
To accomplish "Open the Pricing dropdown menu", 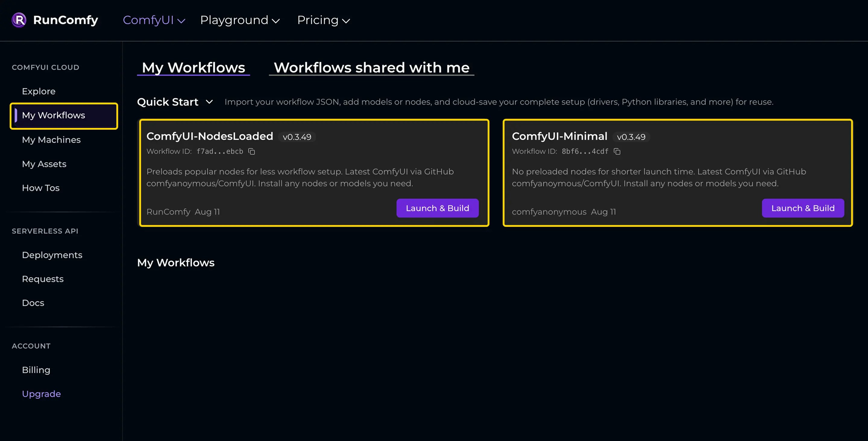I will (x=323, y=20).
